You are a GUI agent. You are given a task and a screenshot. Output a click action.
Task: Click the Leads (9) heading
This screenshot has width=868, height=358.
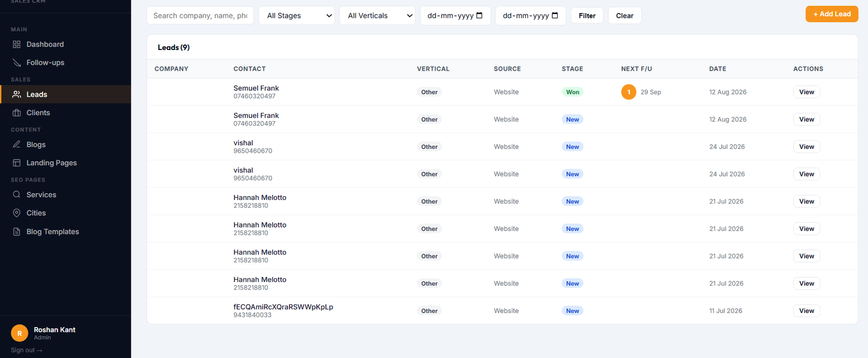tap(174, 47)
